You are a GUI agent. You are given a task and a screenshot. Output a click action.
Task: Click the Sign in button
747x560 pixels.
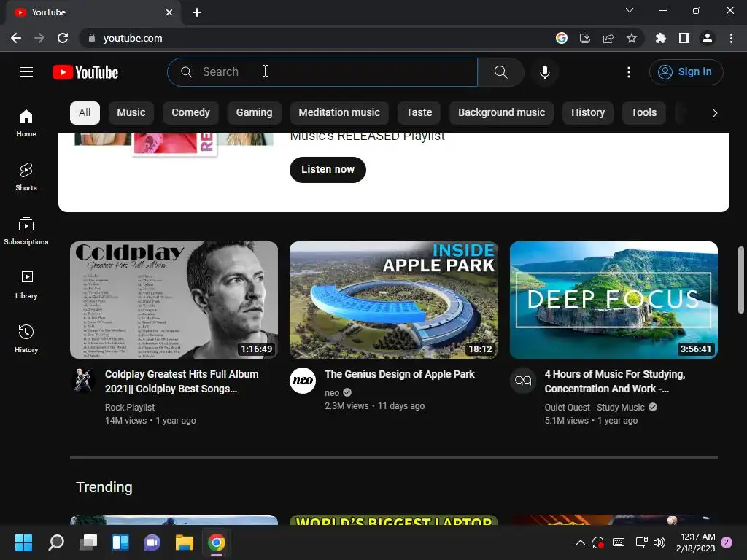point(686,72)
